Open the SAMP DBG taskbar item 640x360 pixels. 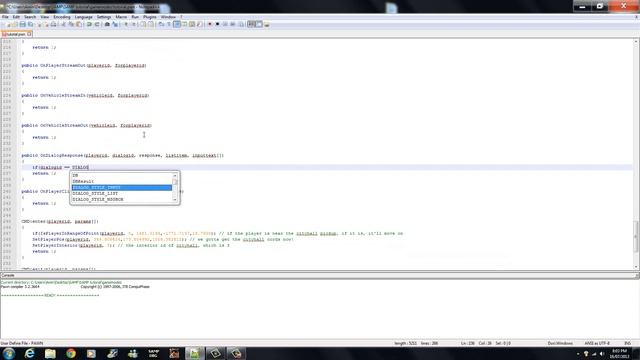[x=153, y=353]
